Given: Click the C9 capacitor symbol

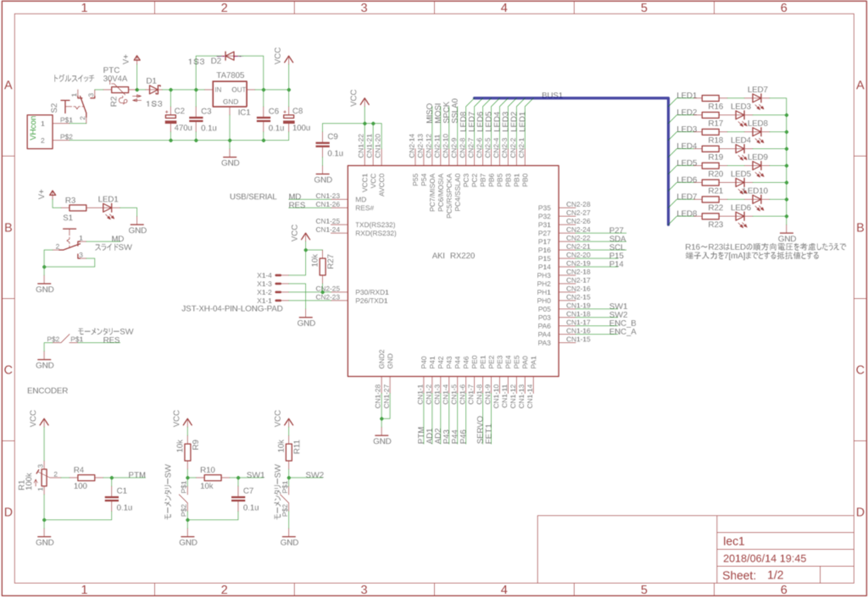Looking at the screenshot, I should (x=322, y=145).
